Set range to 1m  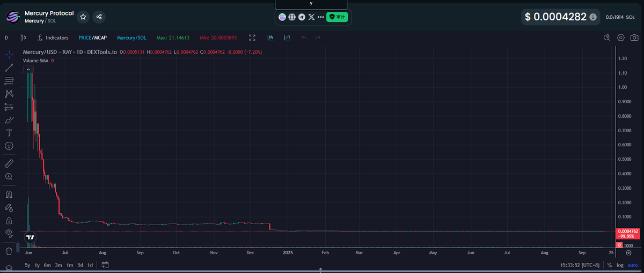tap(70, 265)
